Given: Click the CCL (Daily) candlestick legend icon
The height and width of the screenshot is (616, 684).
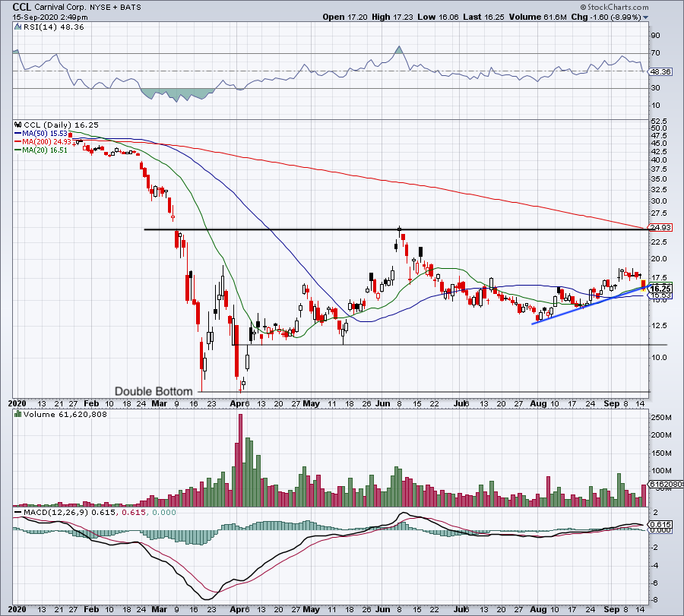Looking at the screenshot, I should (x=18, y=125).
